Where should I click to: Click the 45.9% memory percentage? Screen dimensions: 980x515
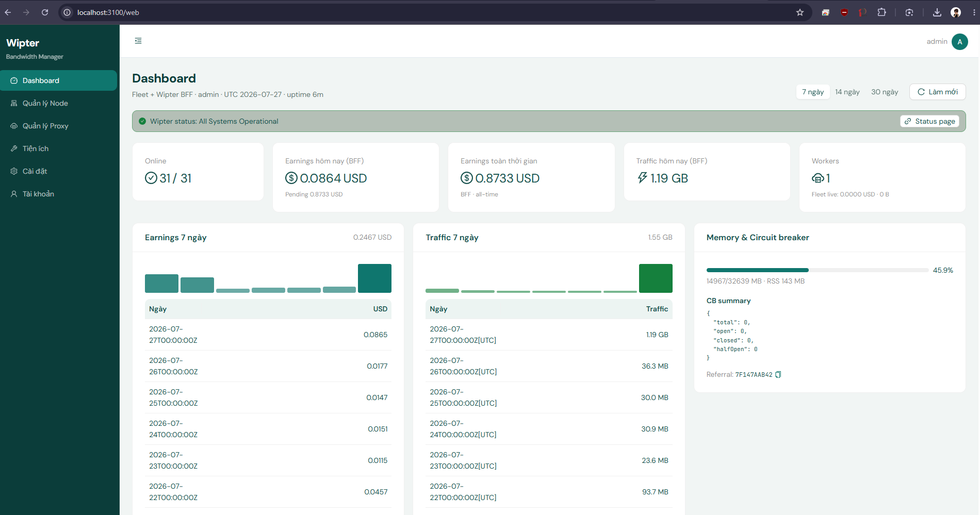tap(943, 270)
